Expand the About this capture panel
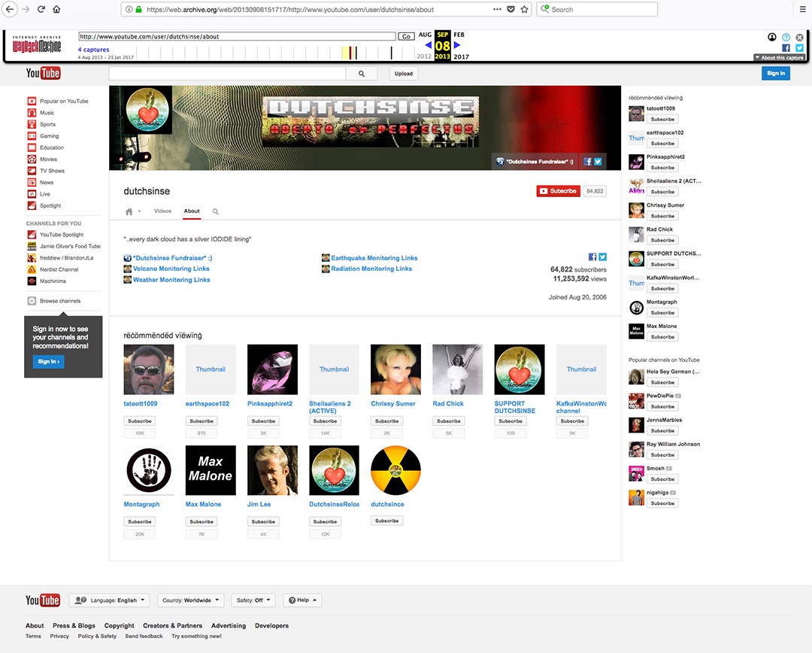This screenshot has width=812, height=653. point(780,58)
